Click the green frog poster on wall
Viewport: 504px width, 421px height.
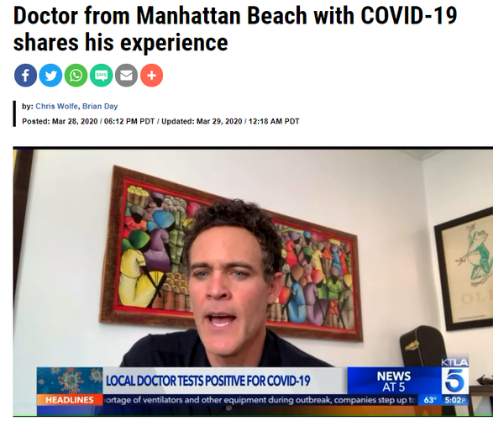click(465, 269)
